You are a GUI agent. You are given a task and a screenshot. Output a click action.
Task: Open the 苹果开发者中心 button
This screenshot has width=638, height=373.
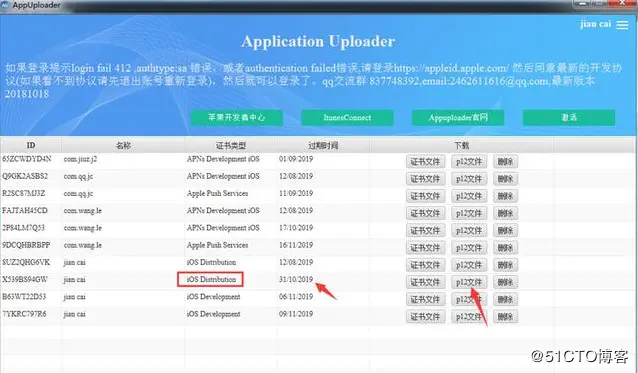pos(236,118)
